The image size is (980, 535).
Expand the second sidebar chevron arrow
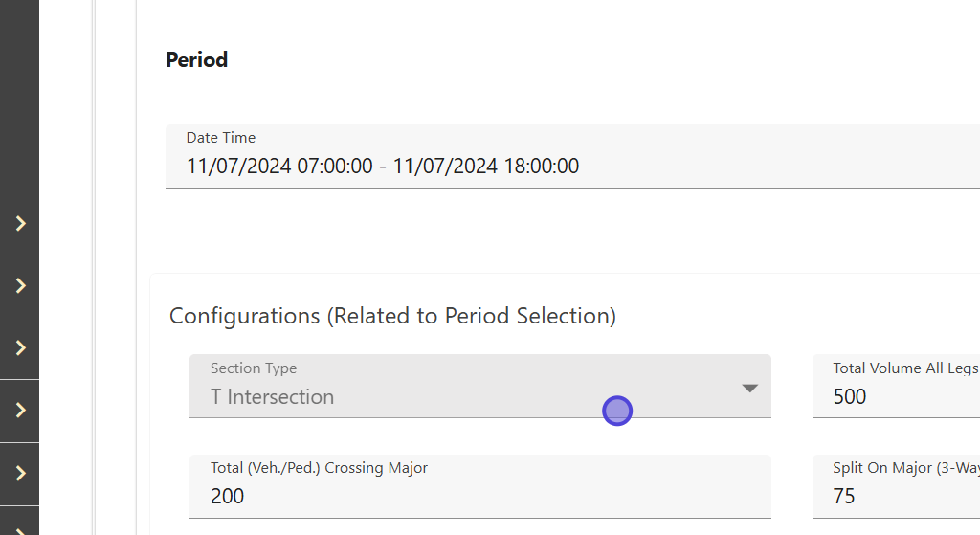coord(20,286)
